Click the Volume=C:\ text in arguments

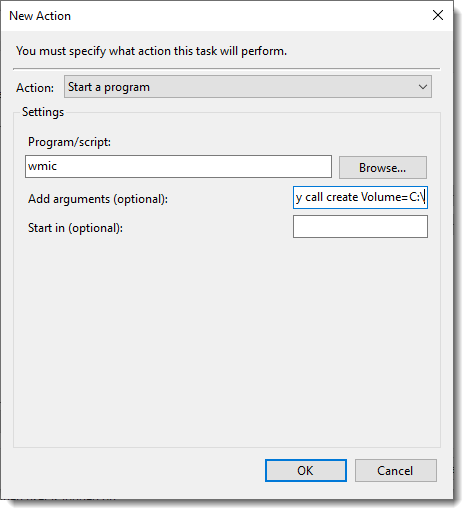click(393, 197)
